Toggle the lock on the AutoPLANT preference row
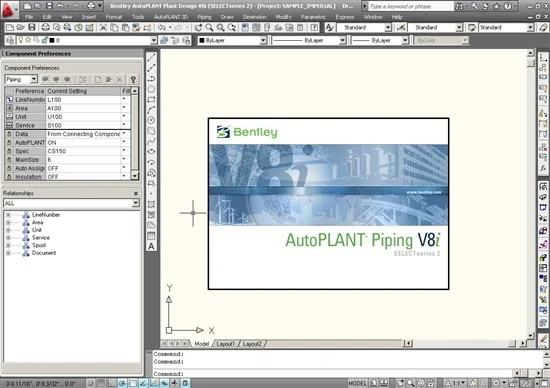The image size is (550, 388). click(x=9, y=143)
